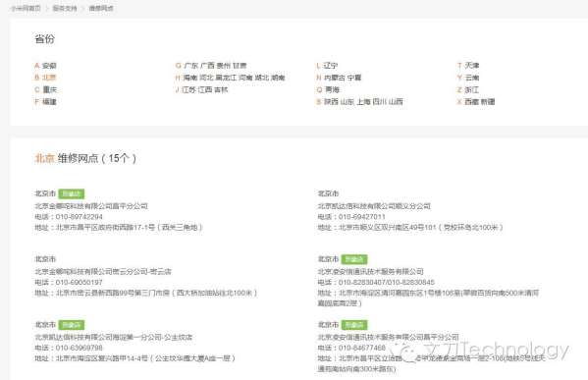Viewport: 588px width, 380px height.
Task: Select 浙江 province
Action: pyautogui.click(x=472, y=89)
